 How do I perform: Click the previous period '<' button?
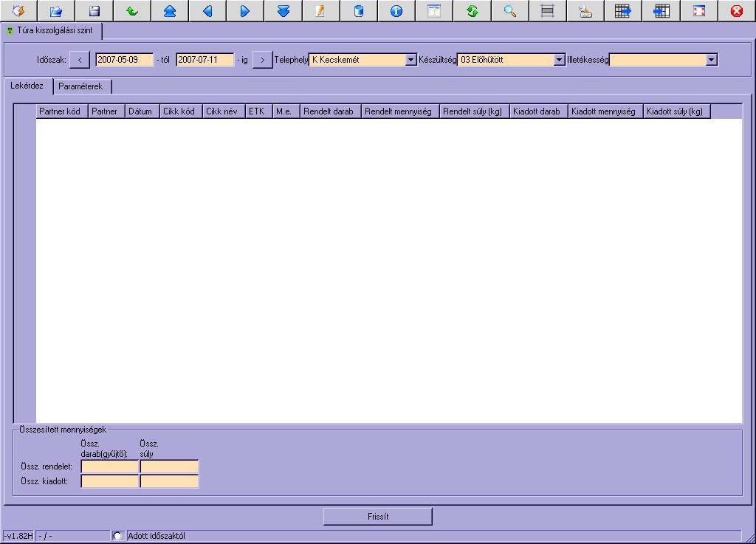click(80, 60)
